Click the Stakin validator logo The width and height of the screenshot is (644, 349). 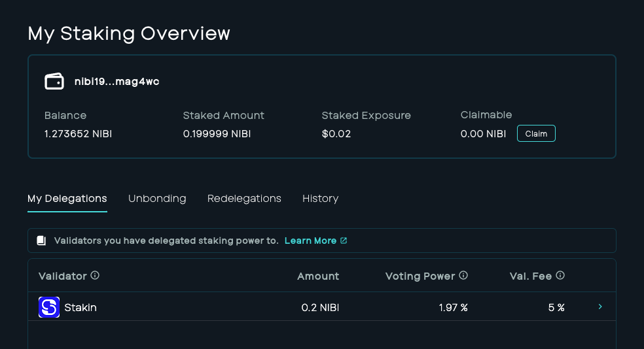click(x=49, y=307)
